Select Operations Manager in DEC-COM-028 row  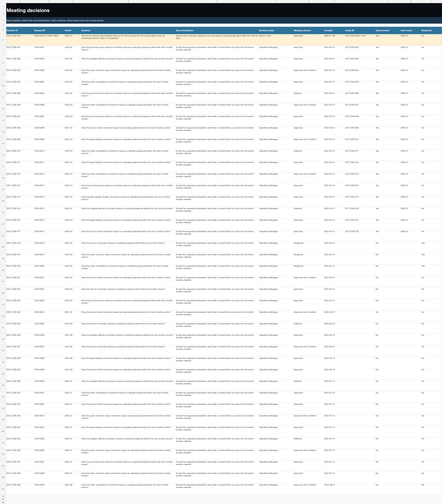point(276,362)
